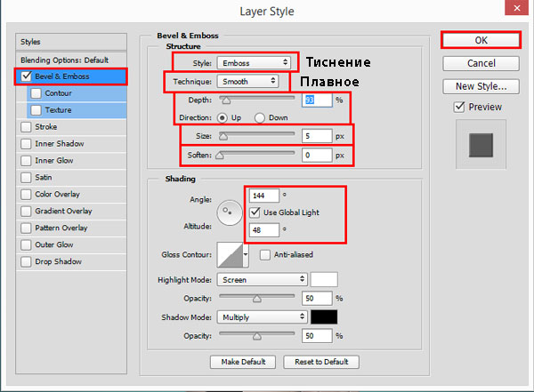Confirm with the OK button

coord(481,40)
